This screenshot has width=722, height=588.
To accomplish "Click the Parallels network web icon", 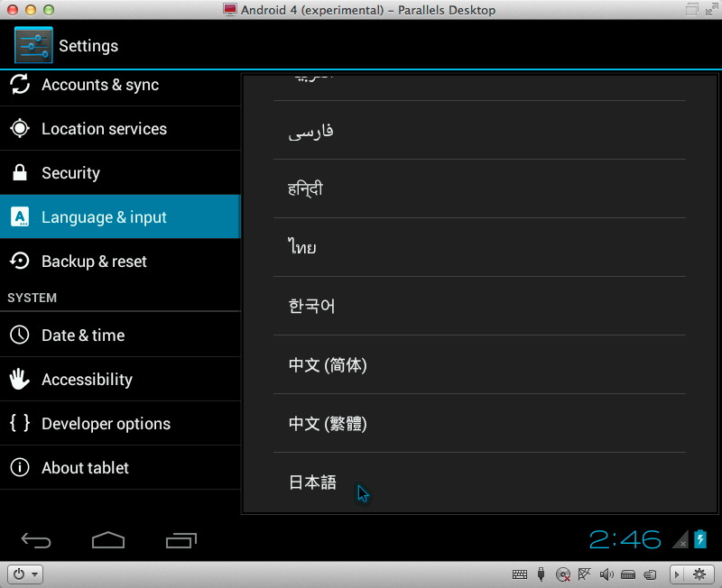I will [584, 574].
